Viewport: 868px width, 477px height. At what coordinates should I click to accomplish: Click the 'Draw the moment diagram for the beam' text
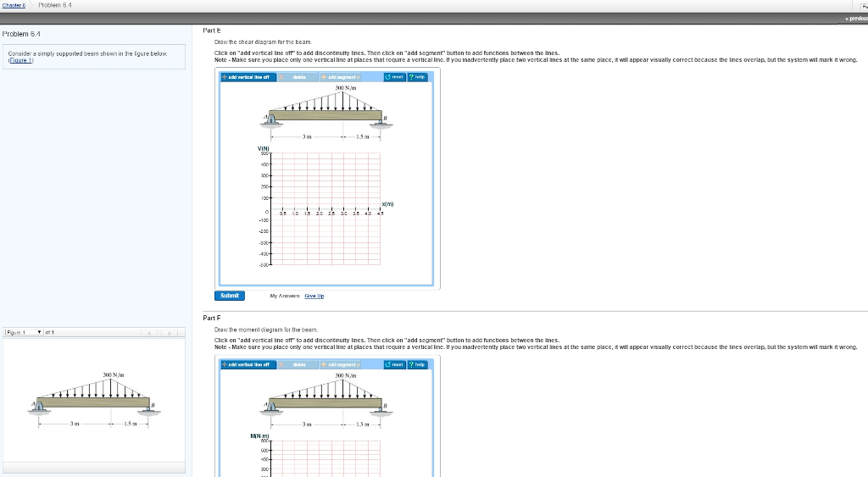pos(266,330)
